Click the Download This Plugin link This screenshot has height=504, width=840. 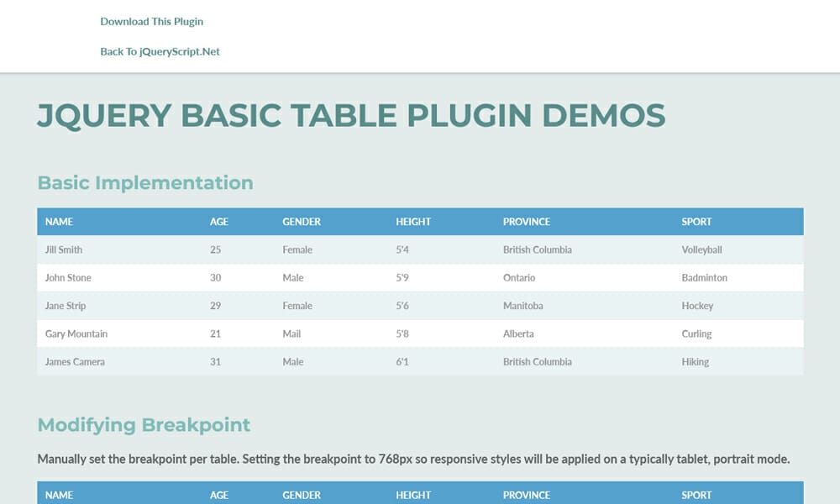[x=151, y=21]
